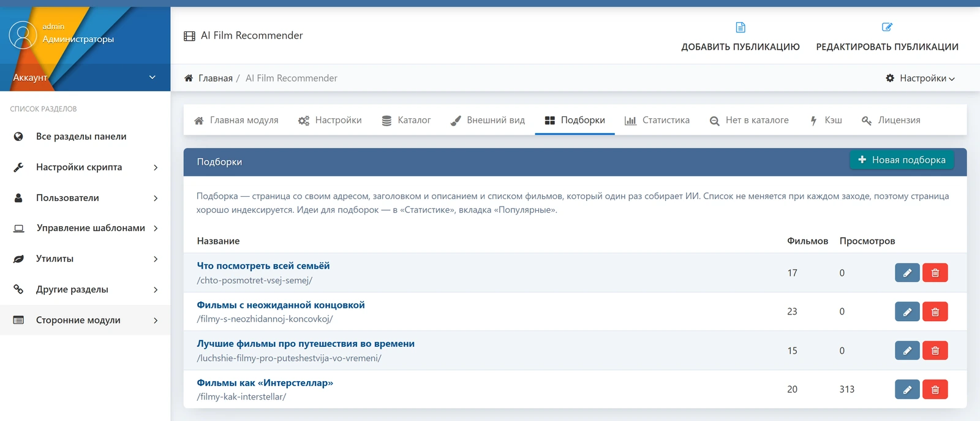Screen dimensions: 980x421
Task: Open the Лицензия tab
Action: pos(891,120)
